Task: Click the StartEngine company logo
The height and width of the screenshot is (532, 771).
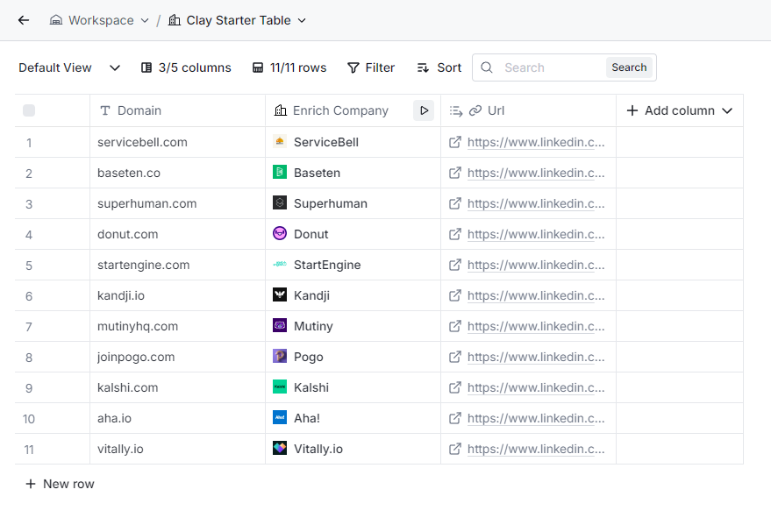Action: tap(280, 264)
